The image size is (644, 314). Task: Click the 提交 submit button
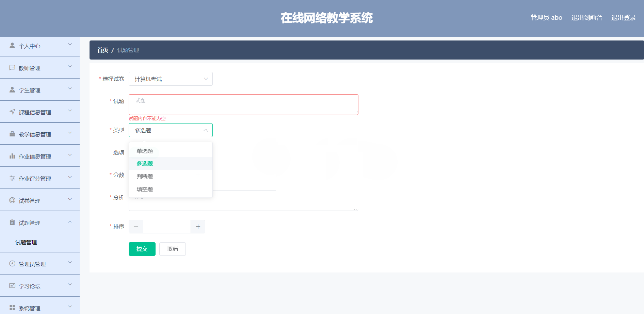click(142, 249)
